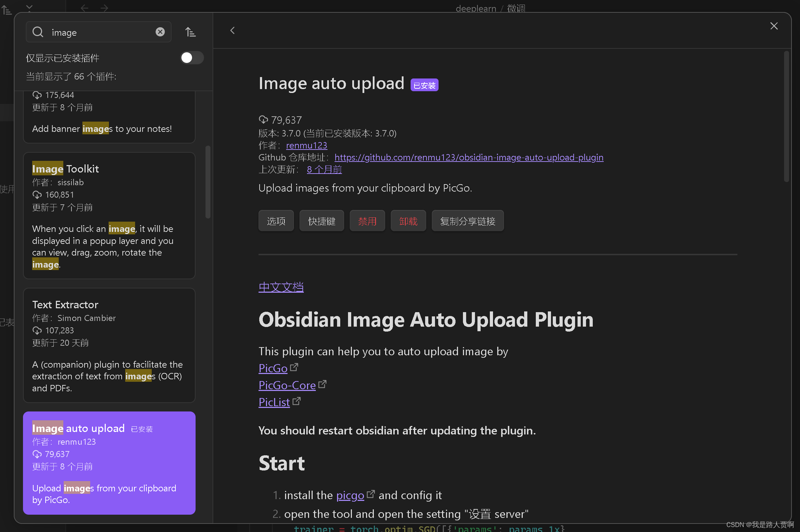Select the Image auto upload plugin card
The width and height of the screenshot is (800, 532).
pyautogui.click(x=109, y=463)
